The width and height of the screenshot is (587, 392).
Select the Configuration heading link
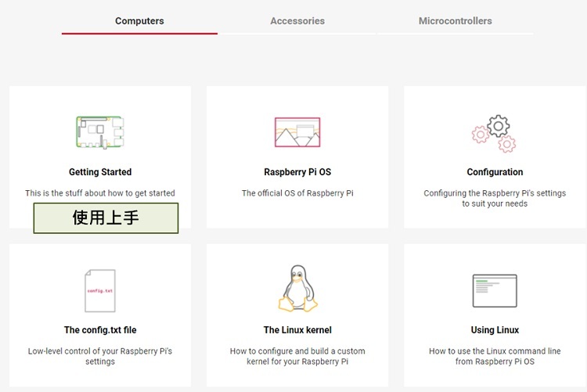495,172
